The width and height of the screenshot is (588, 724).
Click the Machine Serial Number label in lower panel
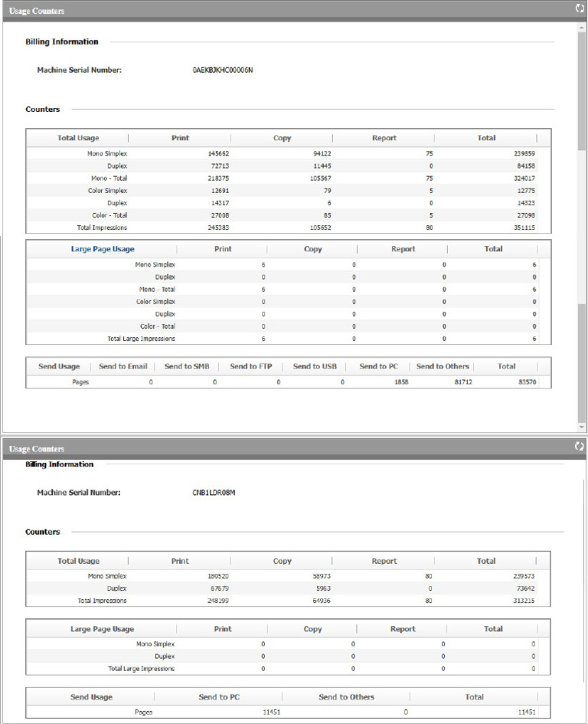click(79, 493)
